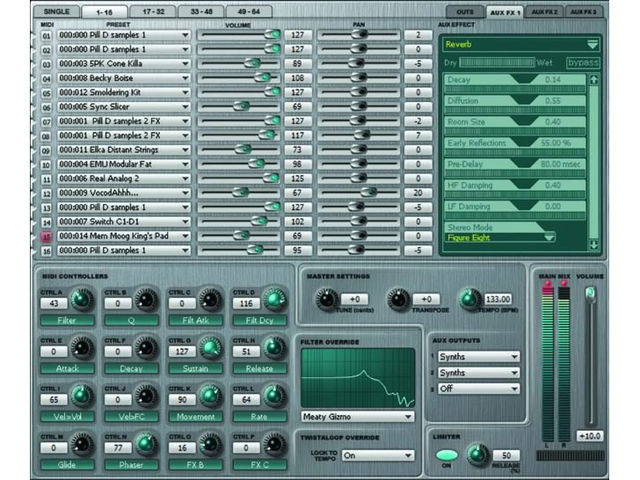This screenshot has height=480, width=640.
Task: Select MIDI channel 12
Action: 46,194
